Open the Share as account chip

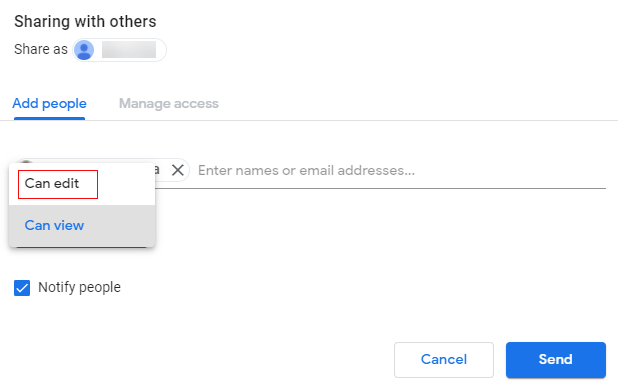[119, 50]
